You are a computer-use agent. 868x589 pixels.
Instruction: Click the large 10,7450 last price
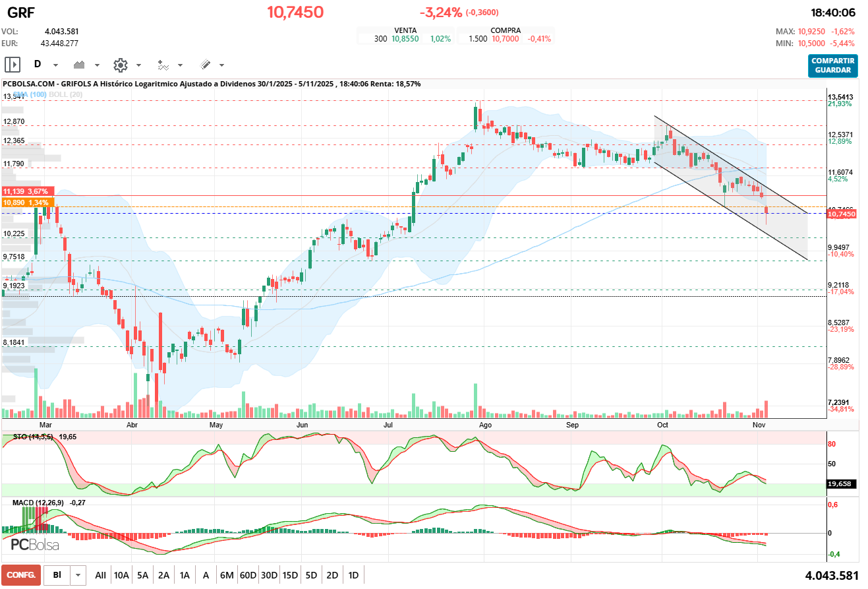(295, 12)
